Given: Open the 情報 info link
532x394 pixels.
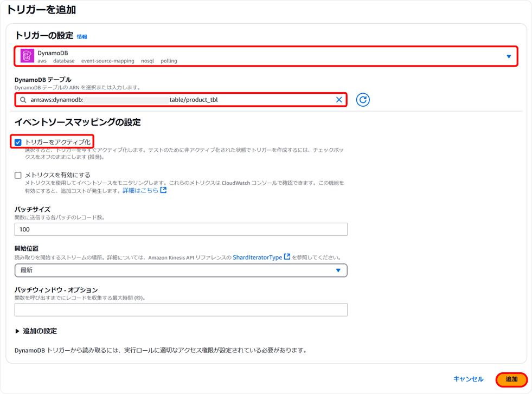Looking at the screenshot, I should [x=82, y=37].
